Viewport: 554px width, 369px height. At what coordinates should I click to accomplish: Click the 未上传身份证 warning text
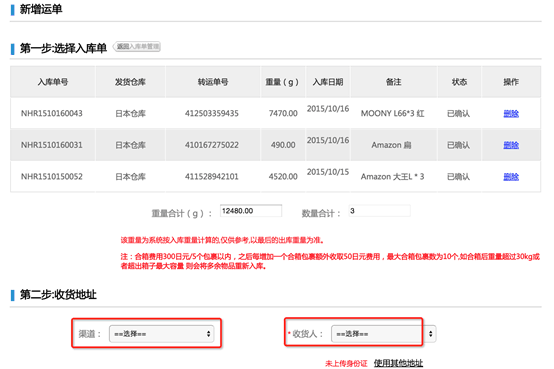coord(346,363)
